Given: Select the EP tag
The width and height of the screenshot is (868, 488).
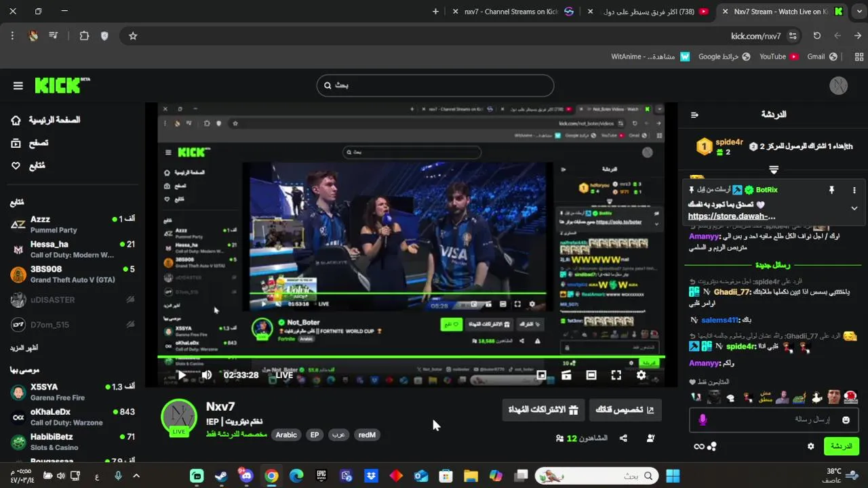Looking at the screenshot, I should (x=315, y=435).
